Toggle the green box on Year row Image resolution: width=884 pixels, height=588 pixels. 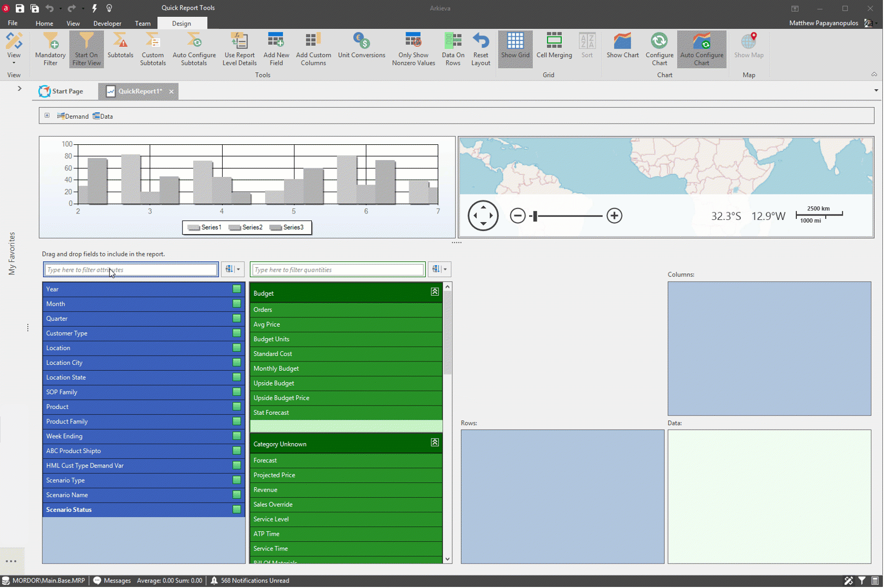click(237, 289)
